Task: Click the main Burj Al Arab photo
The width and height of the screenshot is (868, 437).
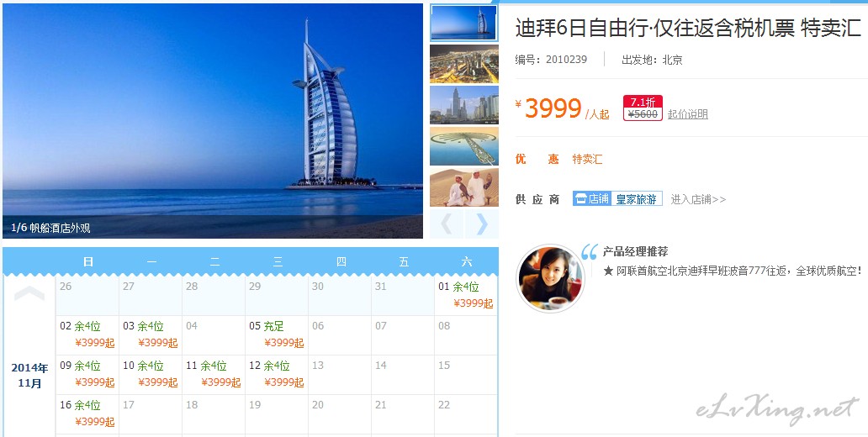Action: click(x=213, y=121)
